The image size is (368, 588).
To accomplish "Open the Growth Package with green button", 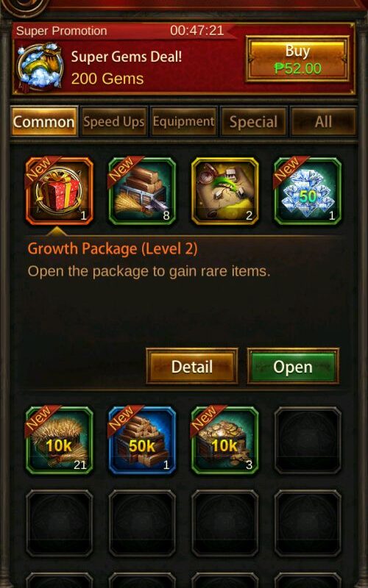I will [x=293, y=366].
